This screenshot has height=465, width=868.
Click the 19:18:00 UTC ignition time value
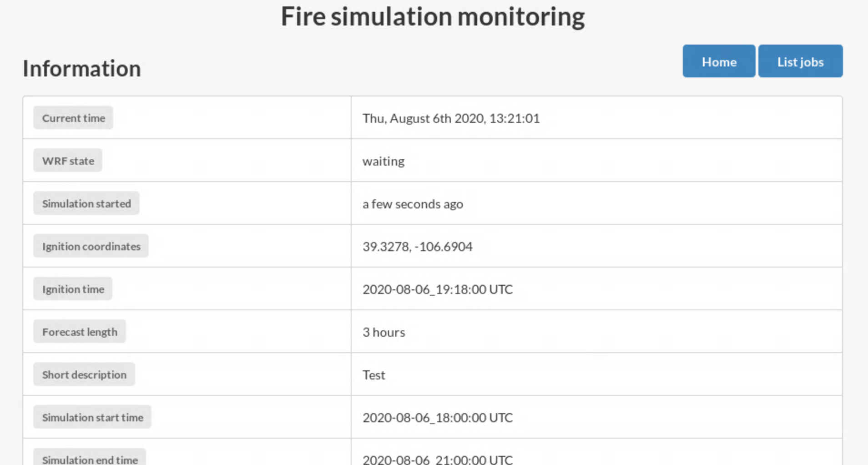point(438,289)
